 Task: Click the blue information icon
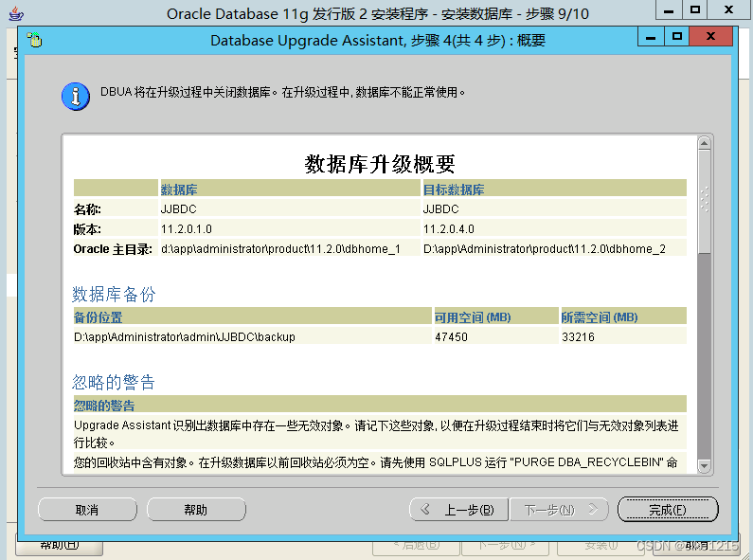[76, 96]
